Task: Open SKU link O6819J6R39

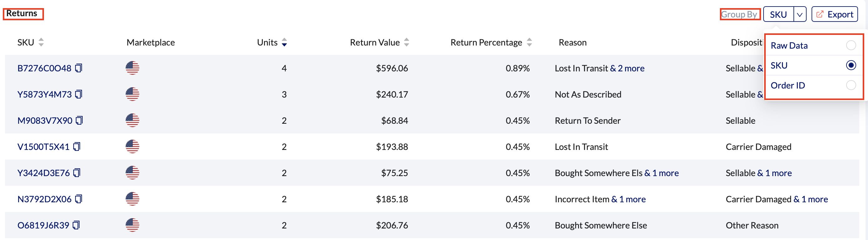Action: (43, 225)
